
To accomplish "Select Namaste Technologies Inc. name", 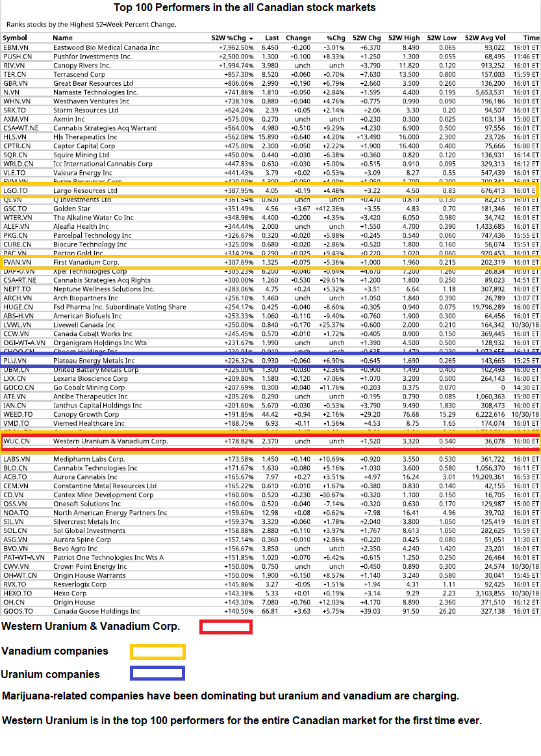I will click(x=95, y=92).
